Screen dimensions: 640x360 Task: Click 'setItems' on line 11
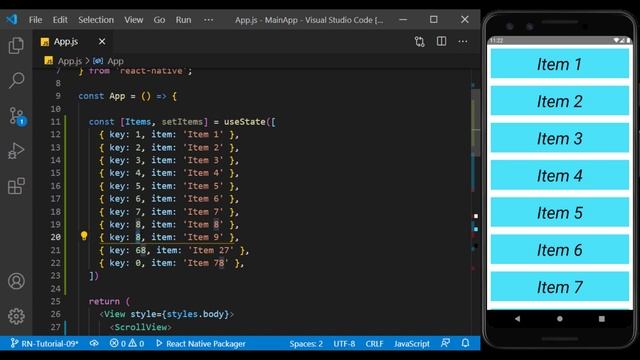182,122
